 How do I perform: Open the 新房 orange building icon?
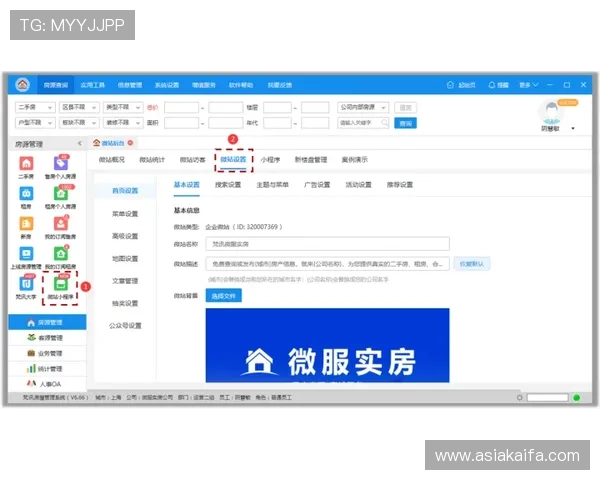pyautogui.click(x=26, y=224)
